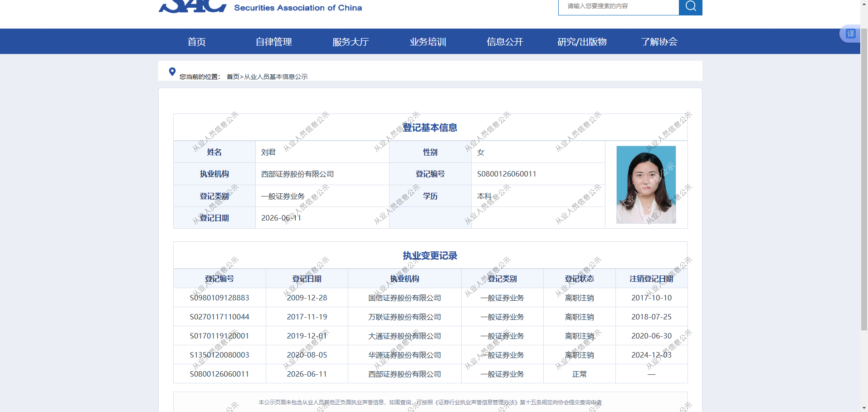Click date 2020-08-05 cell
The height and width of the screenshot is (412, 868).
(x=307, y=355)
